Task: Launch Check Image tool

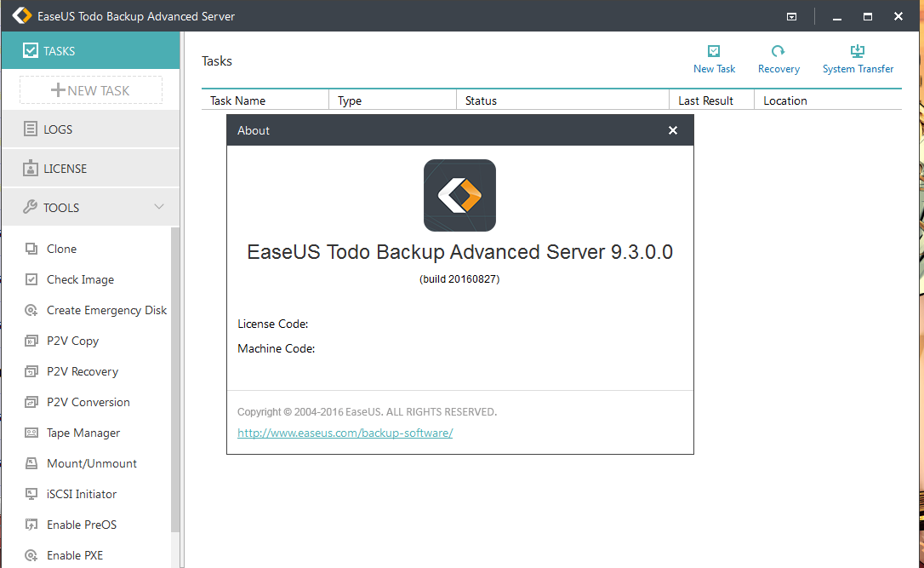Action: click(x=81, y=279)
